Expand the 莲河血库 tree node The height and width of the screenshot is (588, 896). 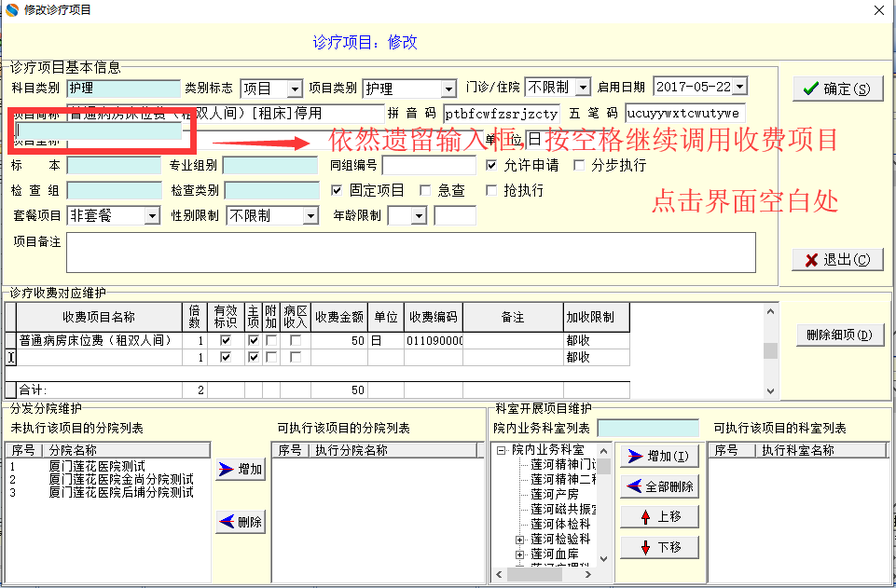click(519, 554)
